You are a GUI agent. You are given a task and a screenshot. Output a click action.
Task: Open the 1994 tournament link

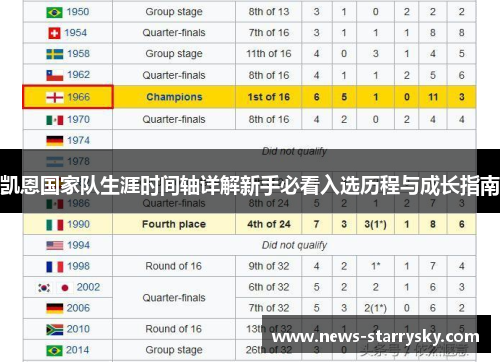point(78,245)
